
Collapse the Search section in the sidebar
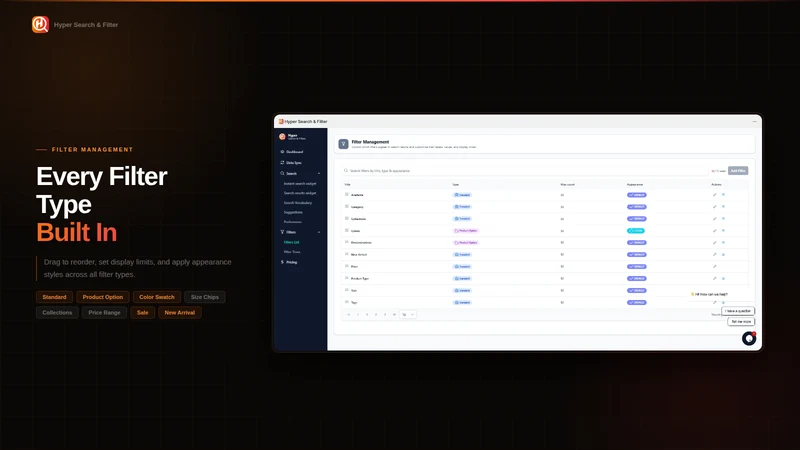point(319,173)
